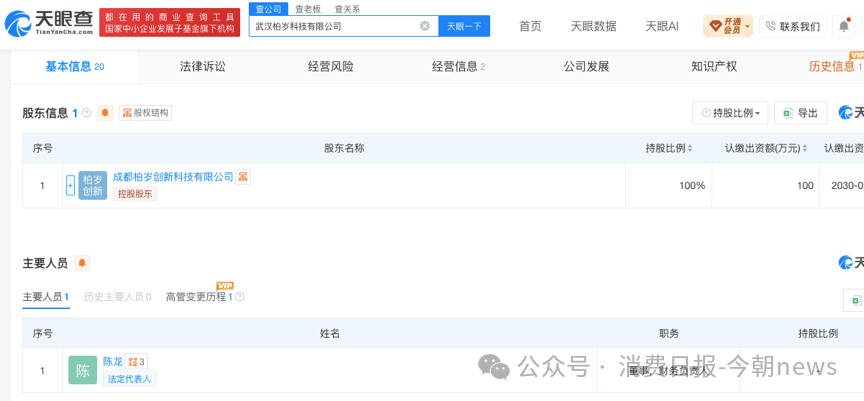Click help icon next to 高管变更历程
Screen dimensions: 864x401
point(240,297)
